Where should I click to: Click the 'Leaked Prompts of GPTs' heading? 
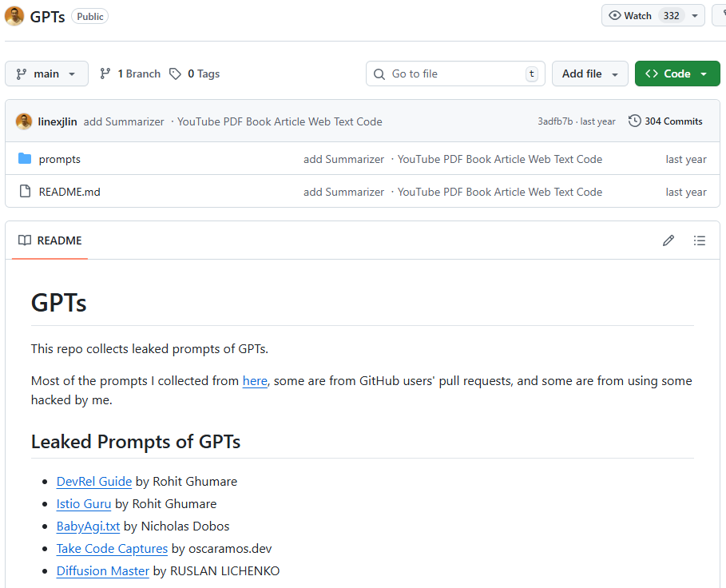136,441
